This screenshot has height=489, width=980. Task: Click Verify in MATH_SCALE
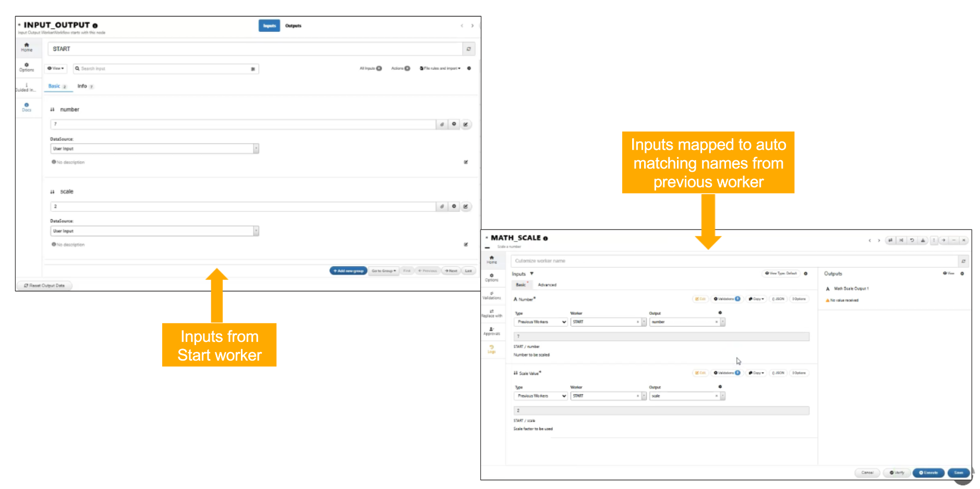point(897,473)
